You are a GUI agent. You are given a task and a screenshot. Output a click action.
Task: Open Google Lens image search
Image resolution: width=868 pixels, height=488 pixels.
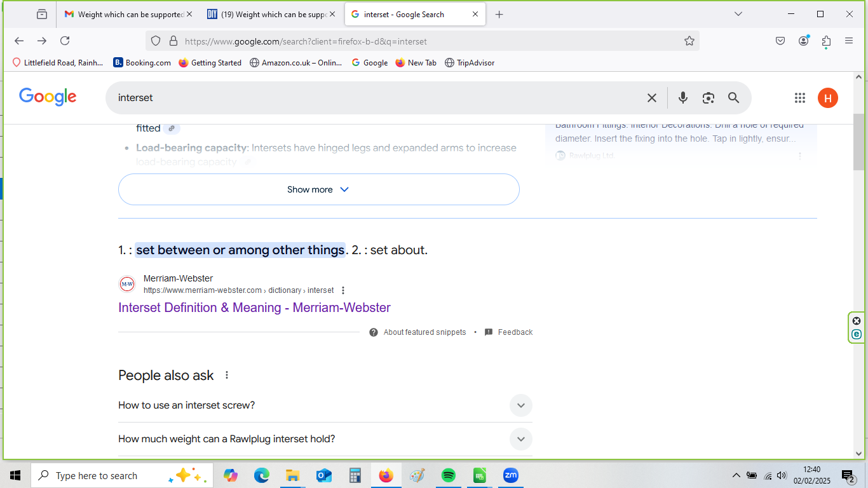(x=708, y=98)
